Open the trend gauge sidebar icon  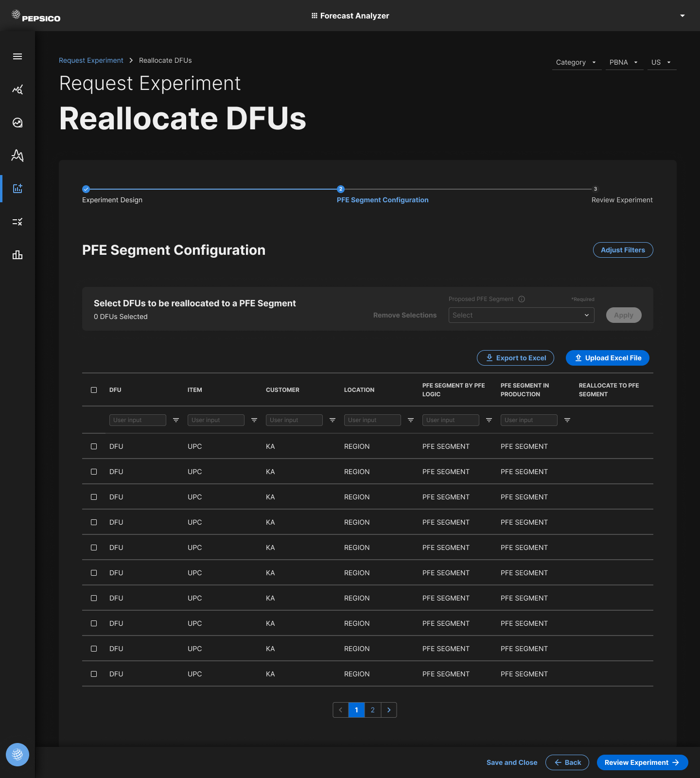(17, 123)
